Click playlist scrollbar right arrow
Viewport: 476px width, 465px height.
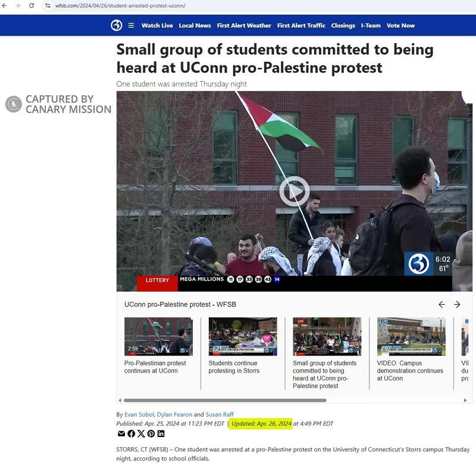pos(465,400)
